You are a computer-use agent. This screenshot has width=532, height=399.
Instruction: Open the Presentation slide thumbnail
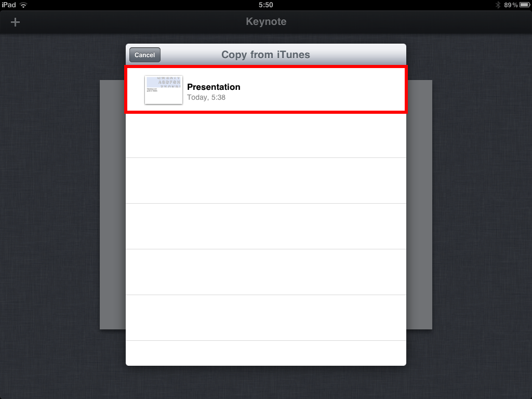(x=164, y=90)
